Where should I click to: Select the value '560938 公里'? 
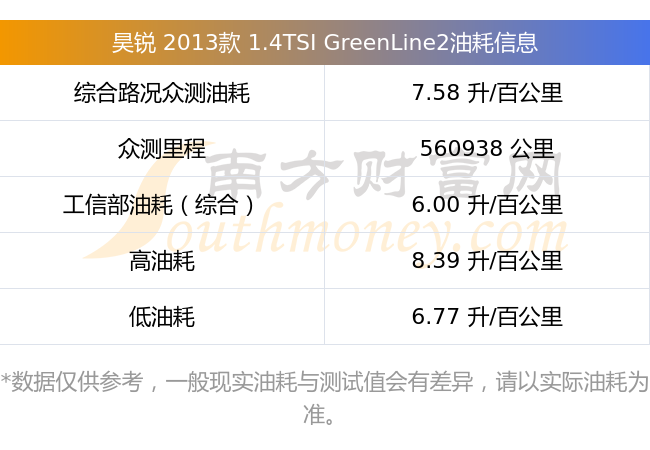(487, 148)
